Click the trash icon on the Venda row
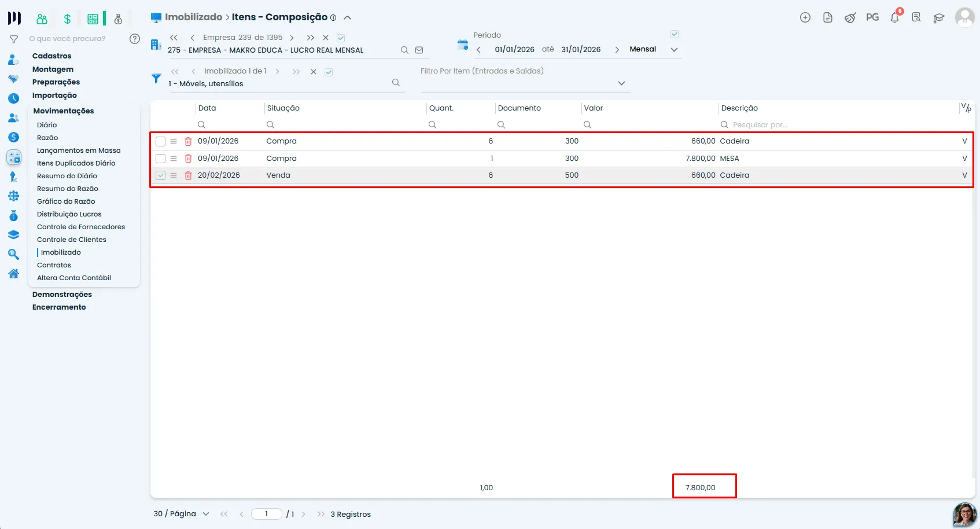Viewport: 980px width, 529px height. 188,175
